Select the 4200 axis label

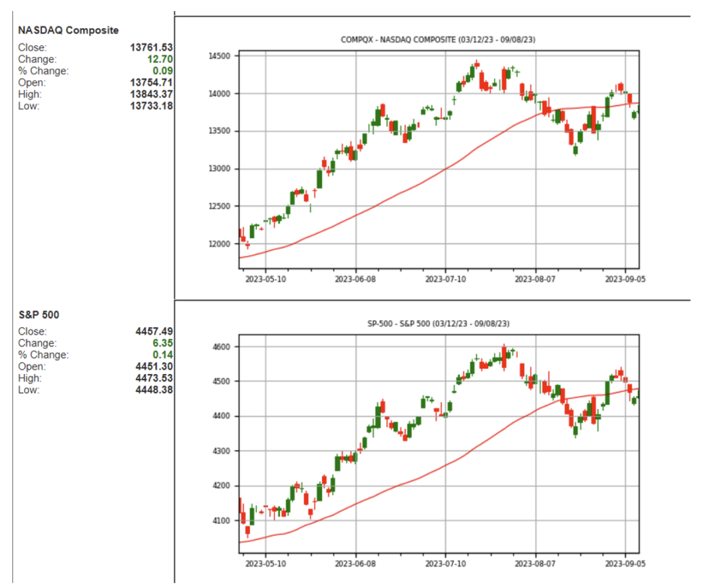point(222,486)
